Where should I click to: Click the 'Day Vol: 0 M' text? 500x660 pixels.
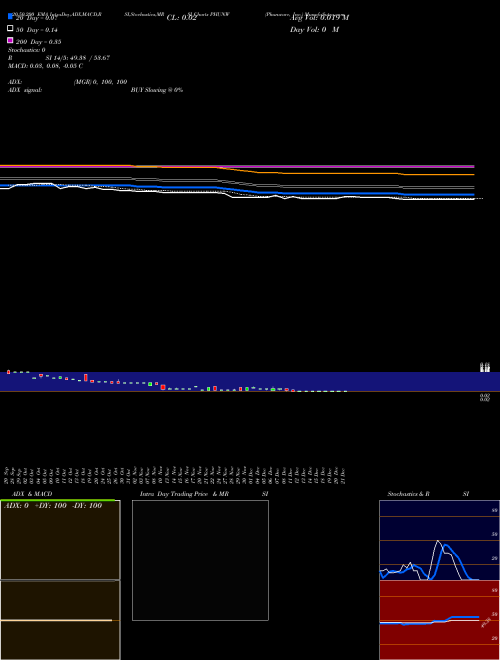(x=314, y=30)
